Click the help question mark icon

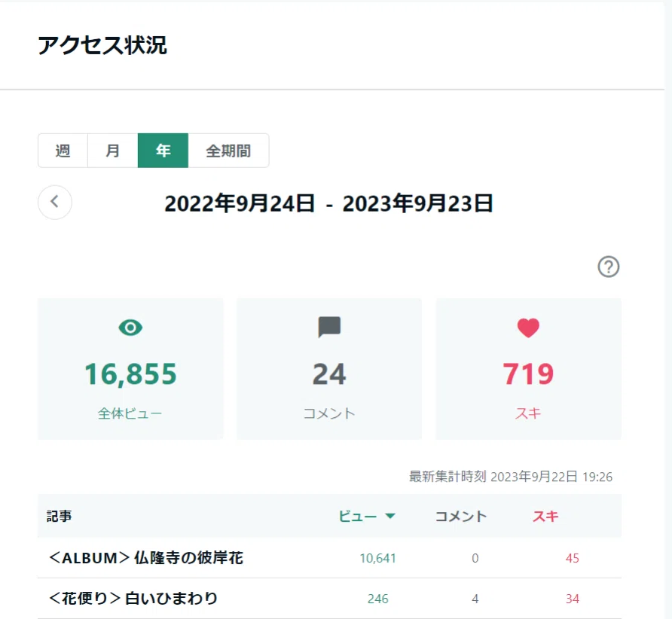(x=608, y=267)
